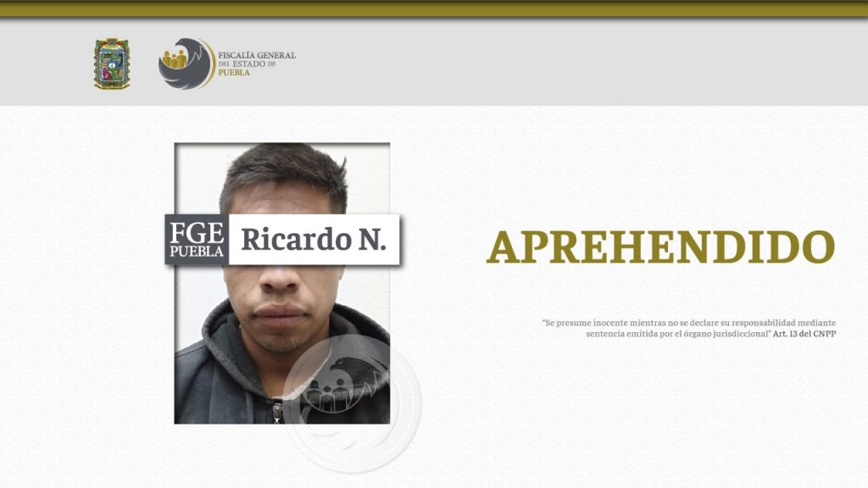The image size is (868, 488).
Task: Click the gold bar across the top edge
Action: click(434, 8)
